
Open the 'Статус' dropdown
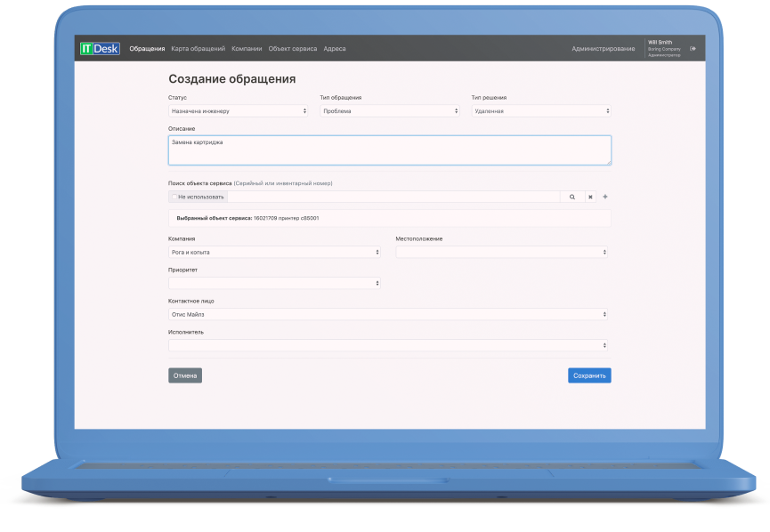pyautogui.click(x=238, y=111)
